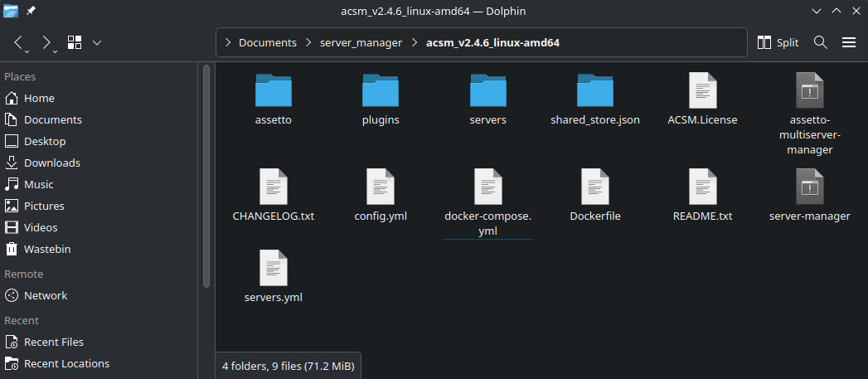Switch to icons view mode button
868x379 pixels.
click(x=75, y=42)
